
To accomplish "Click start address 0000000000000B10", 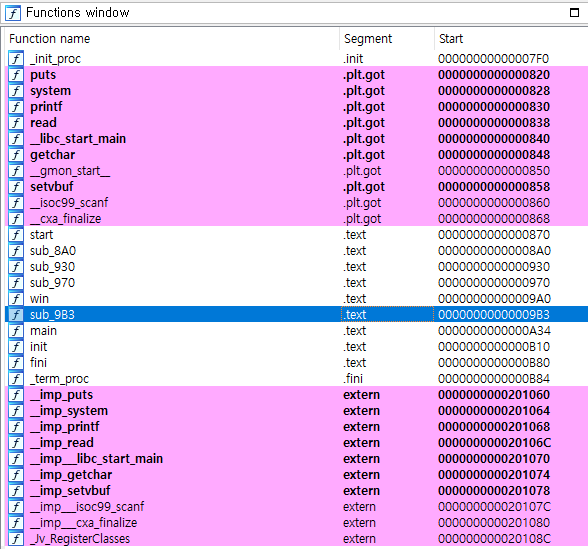I will pos(494,347).
